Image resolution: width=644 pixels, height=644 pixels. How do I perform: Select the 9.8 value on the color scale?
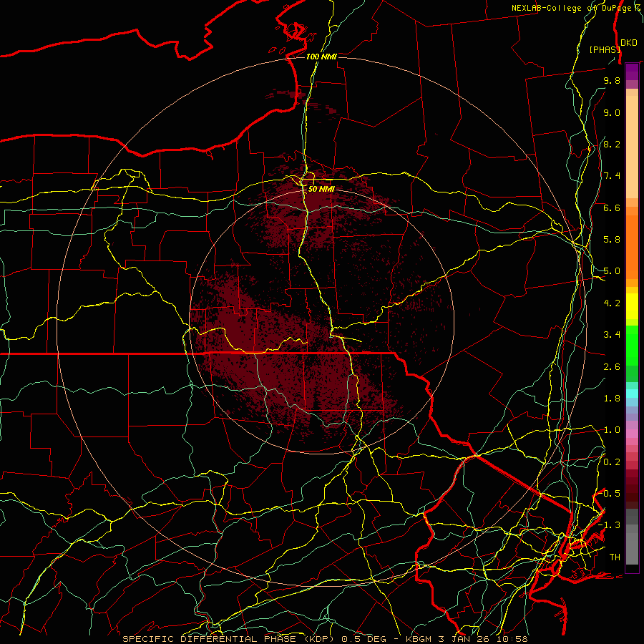click(612, 80)
